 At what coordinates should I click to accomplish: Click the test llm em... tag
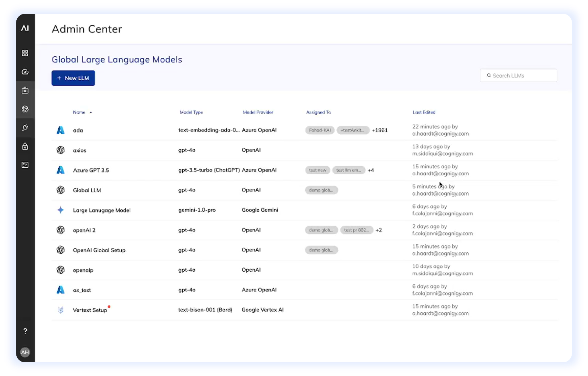(x=349, y=170)
